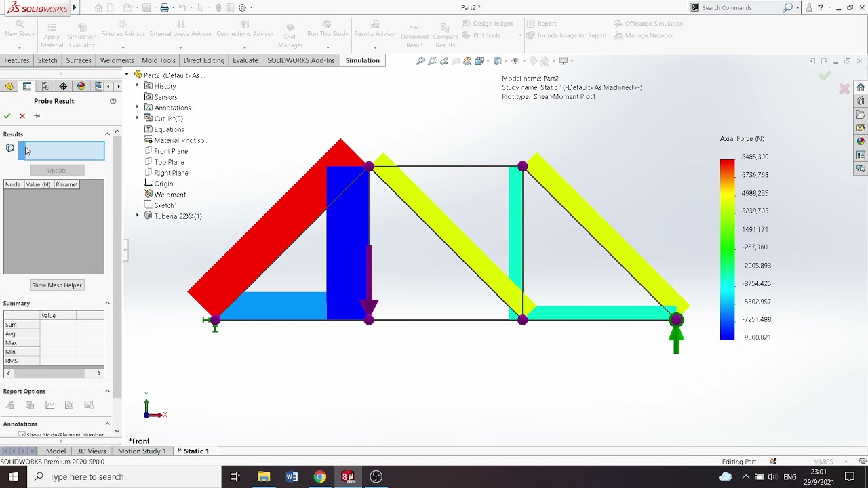868x488 pixels.
Task: Select Front Plane in feature tree
Action: point(171,151)
